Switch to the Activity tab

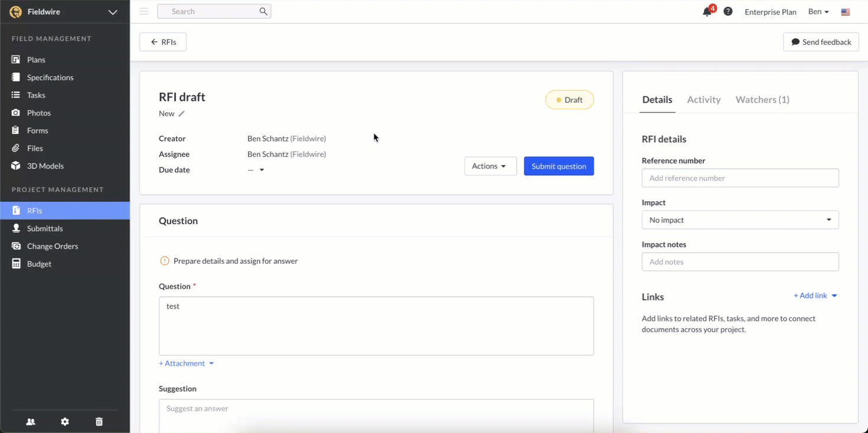(x=704, y=100)
